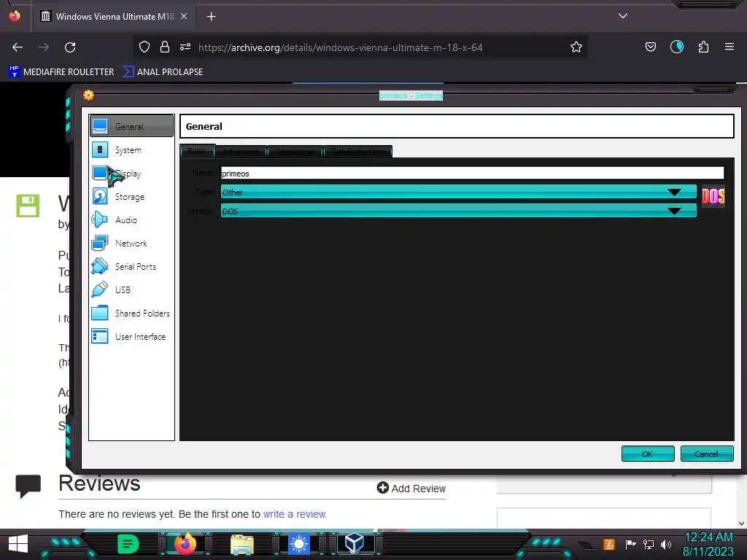Select the Windows Vienna Ultimate M18 tab

pos(115,16)
